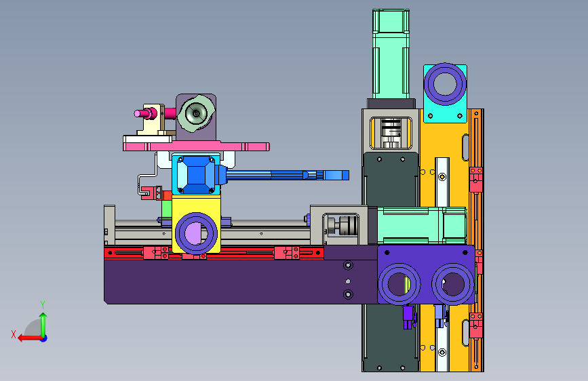Select the magenta pin at the far left

point(146,113)
